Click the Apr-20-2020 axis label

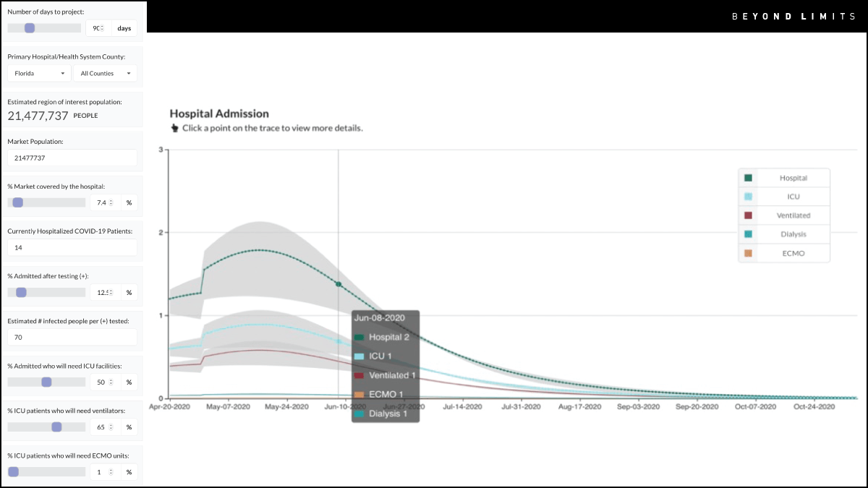169,407
